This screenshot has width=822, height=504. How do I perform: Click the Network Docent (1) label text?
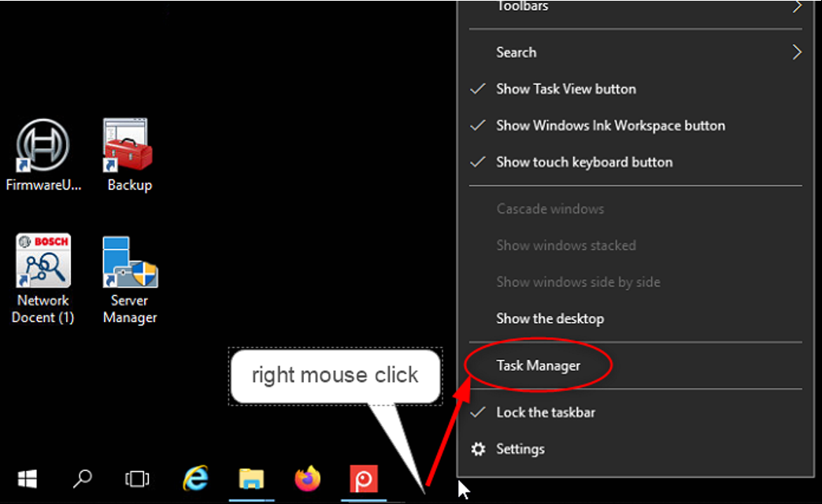43,309
